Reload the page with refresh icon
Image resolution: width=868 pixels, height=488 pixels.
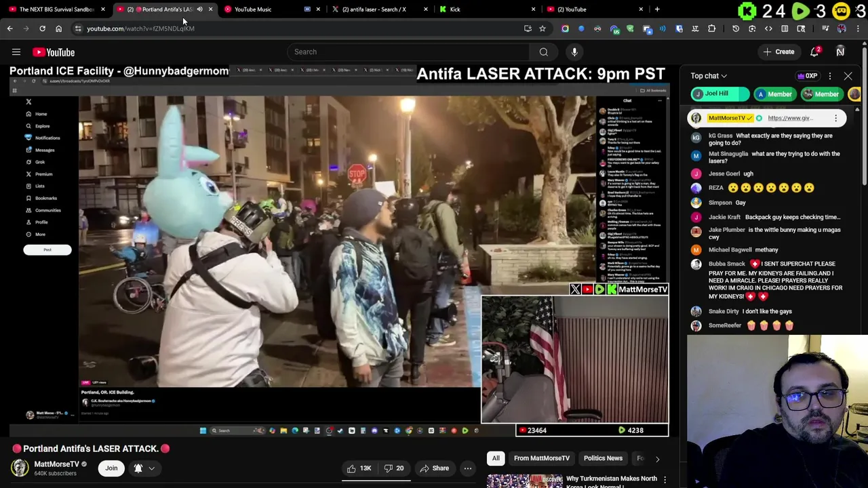(x=42, y=28)
